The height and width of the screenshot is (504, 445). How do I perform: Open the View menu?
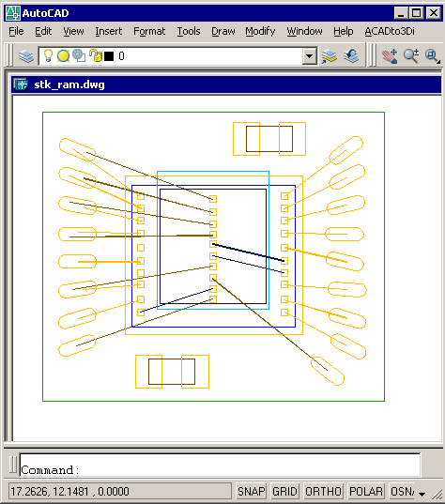73,31
